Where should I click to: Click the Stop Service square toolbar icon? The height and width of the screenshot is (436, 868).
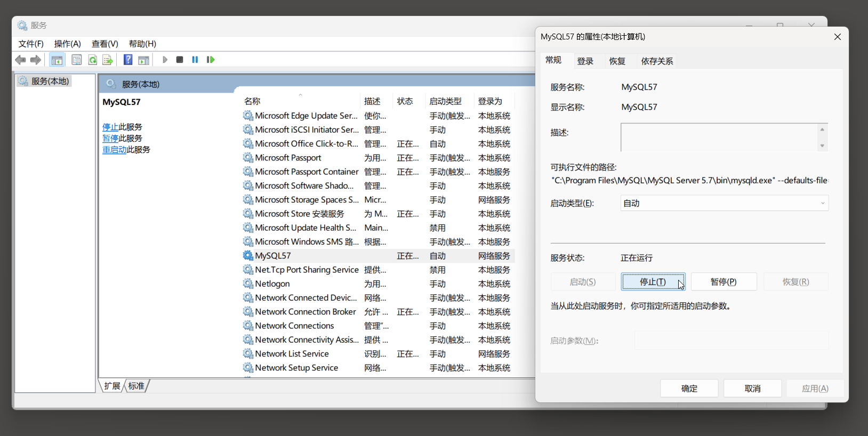click(180, 60)
